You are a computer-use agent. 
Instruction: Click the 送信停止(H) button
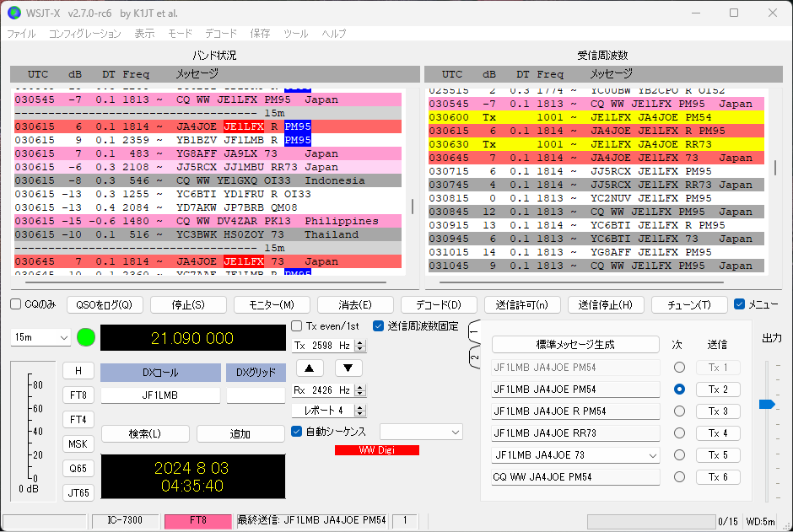point(606,304)
